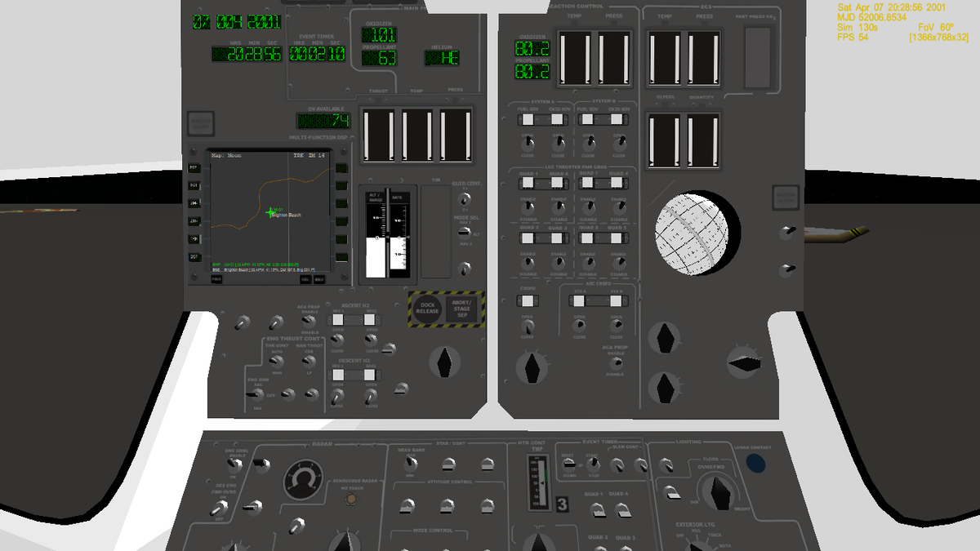Click the System B FUEL SOV talkback
The width and height of the screenshot is (980, 551).
point(587,119)
